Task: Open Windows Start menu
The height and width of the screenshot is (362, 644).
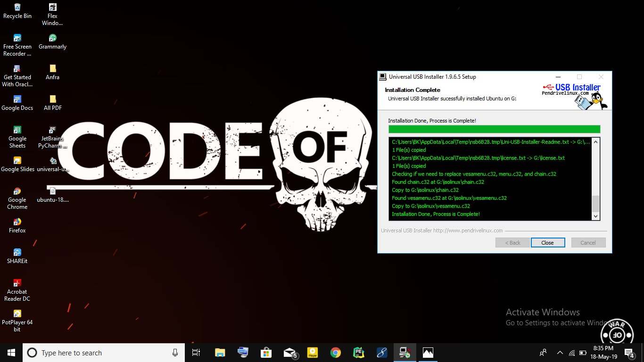Action: tap(11, 353)
